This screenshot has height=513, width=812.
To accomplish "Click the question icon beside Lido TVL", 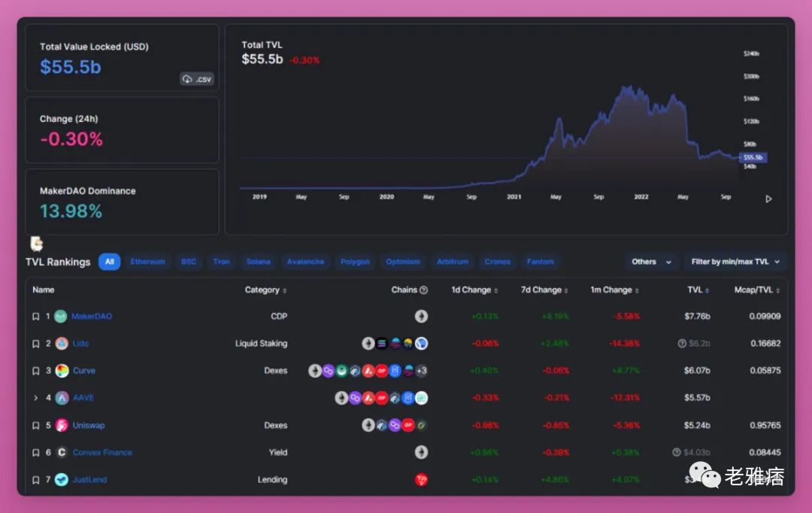I will click(681, 344).
